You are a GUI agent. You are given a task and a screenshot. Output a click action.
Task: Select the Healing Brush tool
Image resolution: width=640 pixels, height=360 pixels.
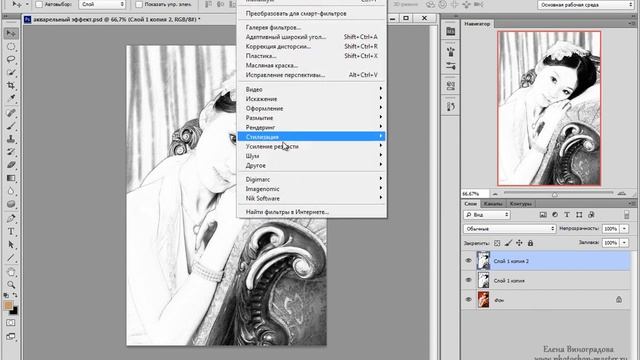click(x=11, y=113)
